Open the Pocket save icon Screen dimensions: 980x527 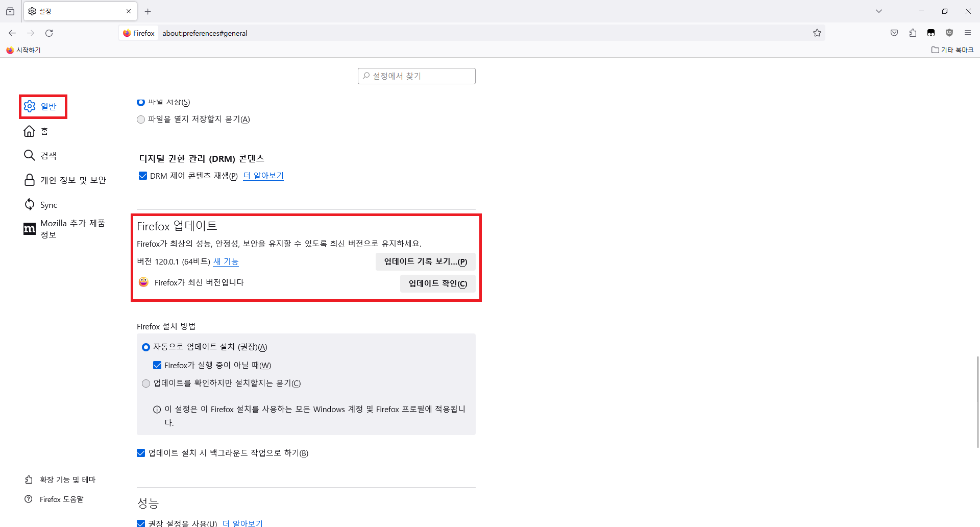click(894, 33)
